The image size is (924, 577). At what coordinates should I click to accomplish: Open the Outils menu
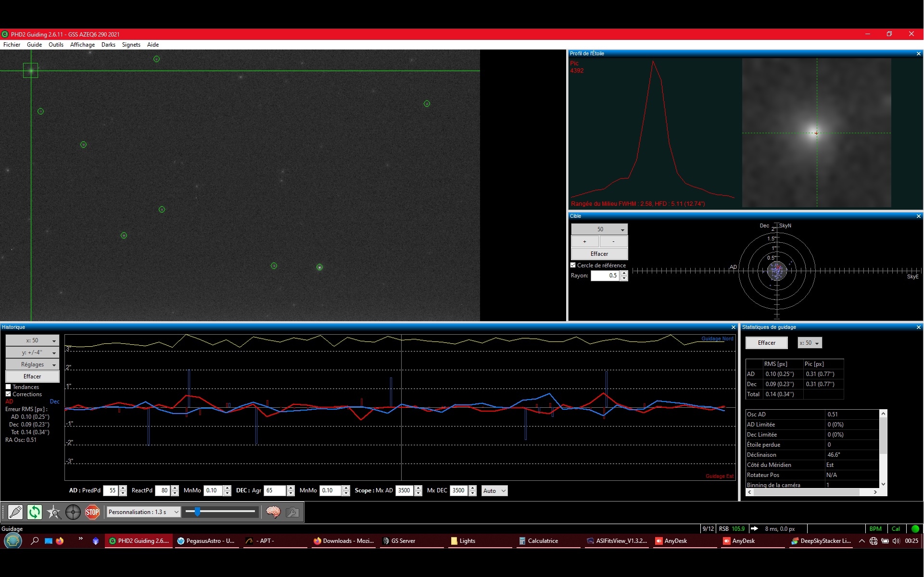[x=56, y=45]
